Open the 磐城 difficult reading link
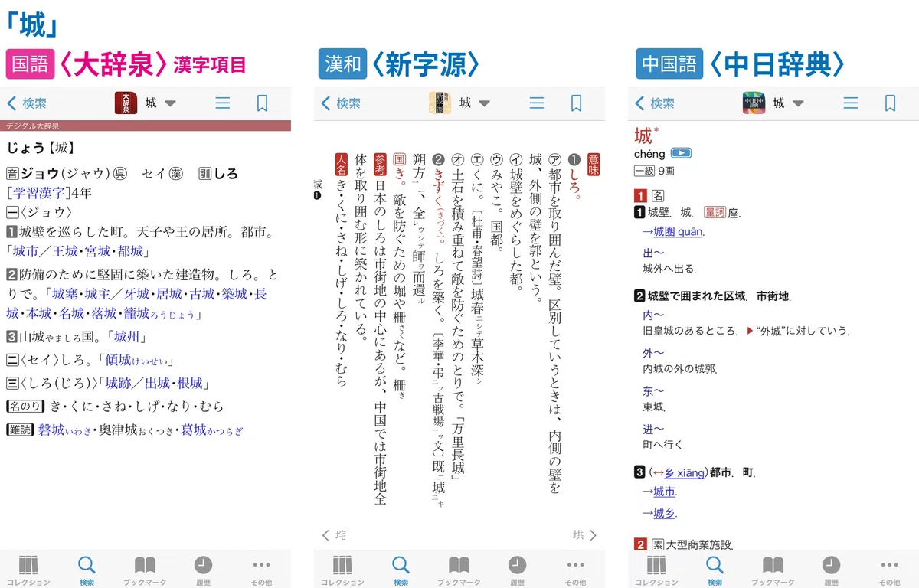919x588 pixels. tap(64, 430)
